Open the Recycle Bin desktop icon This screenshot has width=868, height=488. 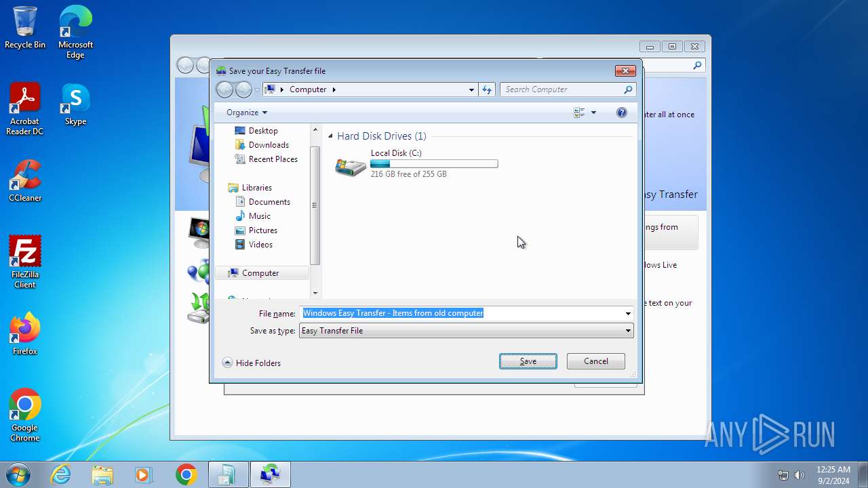pyautogui.click(x=25, y=28)
